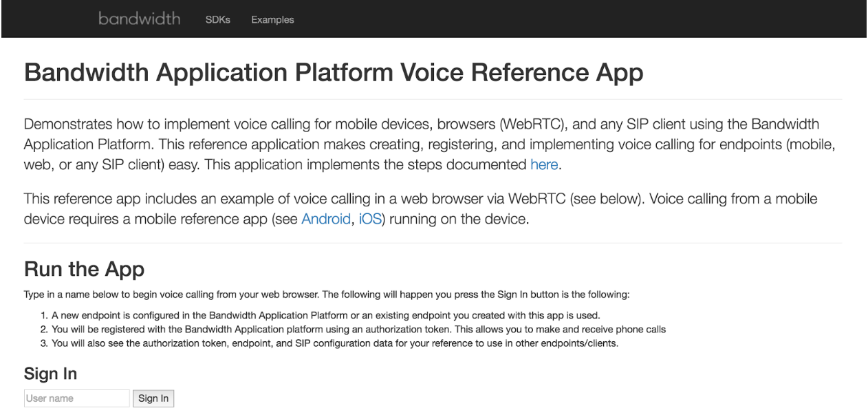Open the iOS reference app link

coord(371,218)
